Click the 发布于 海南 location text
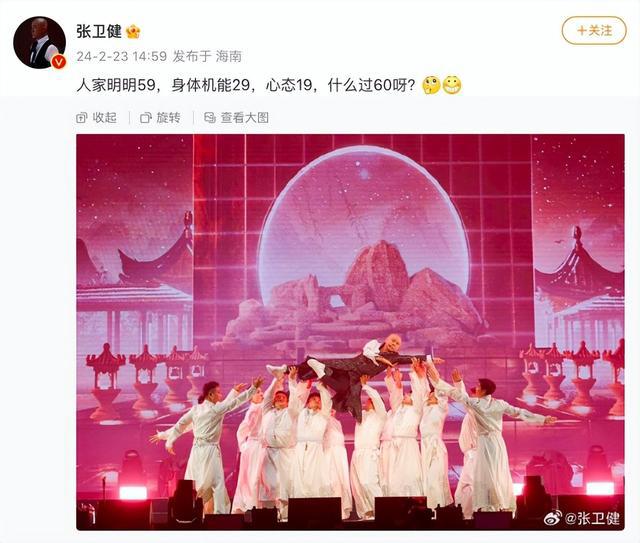The width and height of the screenshot is (640, 543). coord(207,56)
